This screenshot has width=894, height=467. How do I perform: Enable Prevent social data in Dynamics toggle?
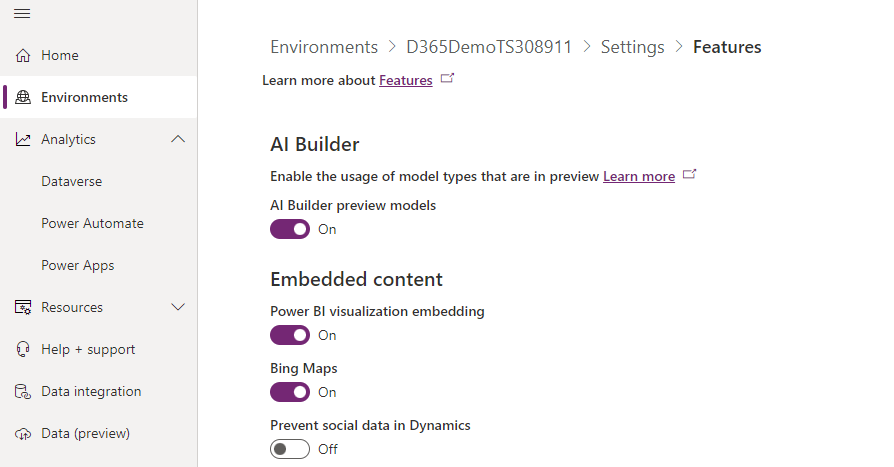[x=290, y=449]
